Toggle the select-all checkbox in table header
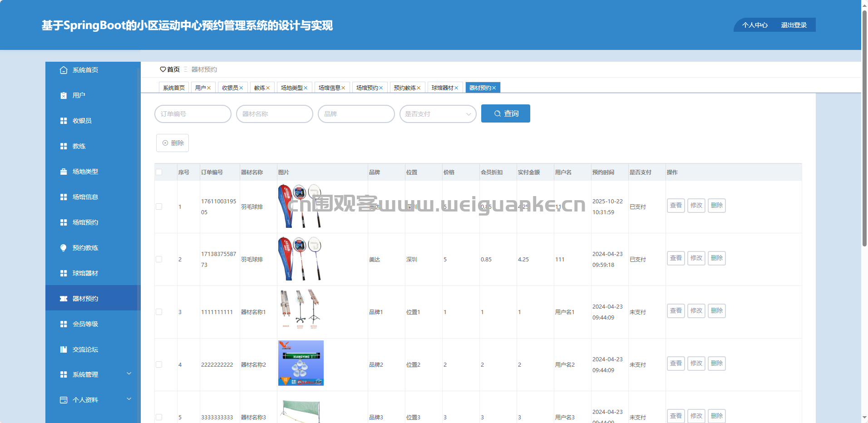Image resolution: width=868 pixels, height=423 pixels. pos(159,172)
